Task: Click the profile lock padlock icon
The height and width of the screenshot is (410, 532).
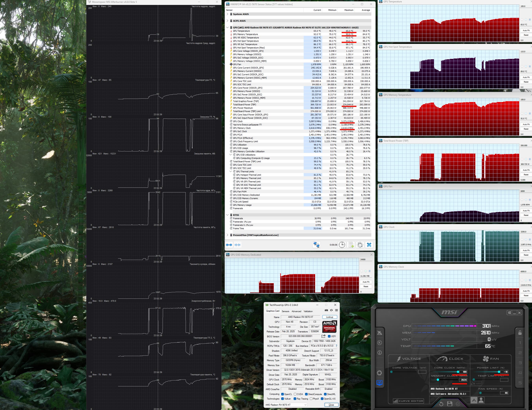Action: point(520,333)
